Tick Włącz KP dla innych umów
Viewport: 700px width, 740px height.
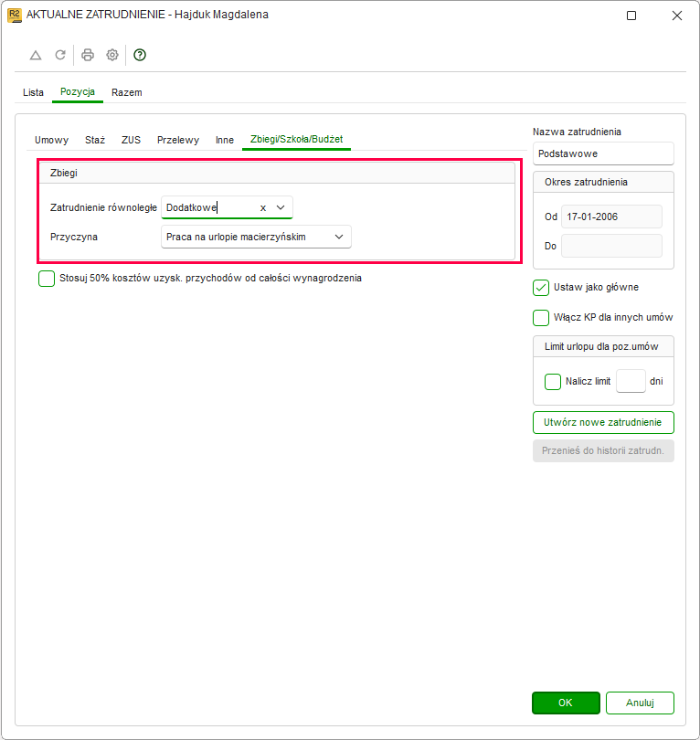click(x=541, y=318)
